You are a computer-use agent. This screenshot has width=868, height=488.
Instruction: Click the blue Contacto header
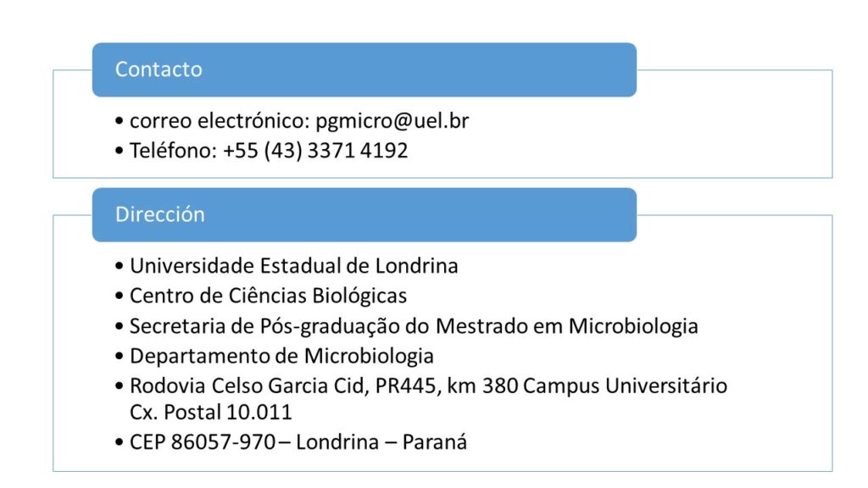pos(364,69)
